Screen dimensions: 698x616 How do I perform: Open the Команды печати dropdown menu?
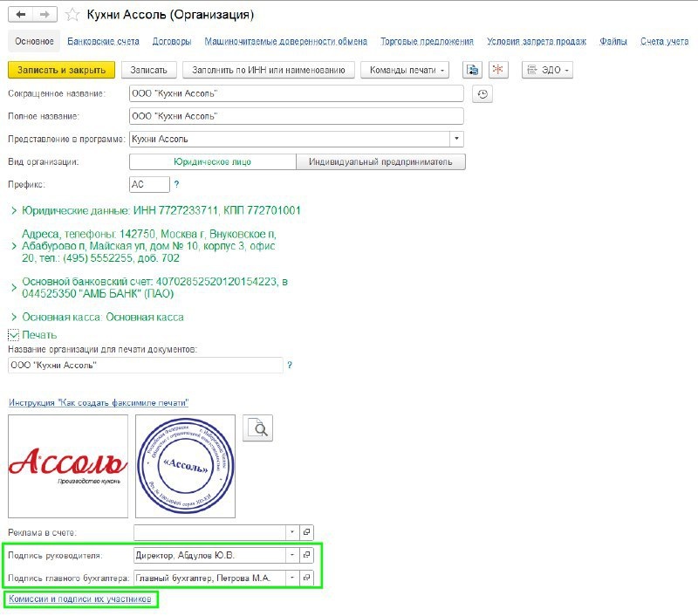[x=405, y=70]
